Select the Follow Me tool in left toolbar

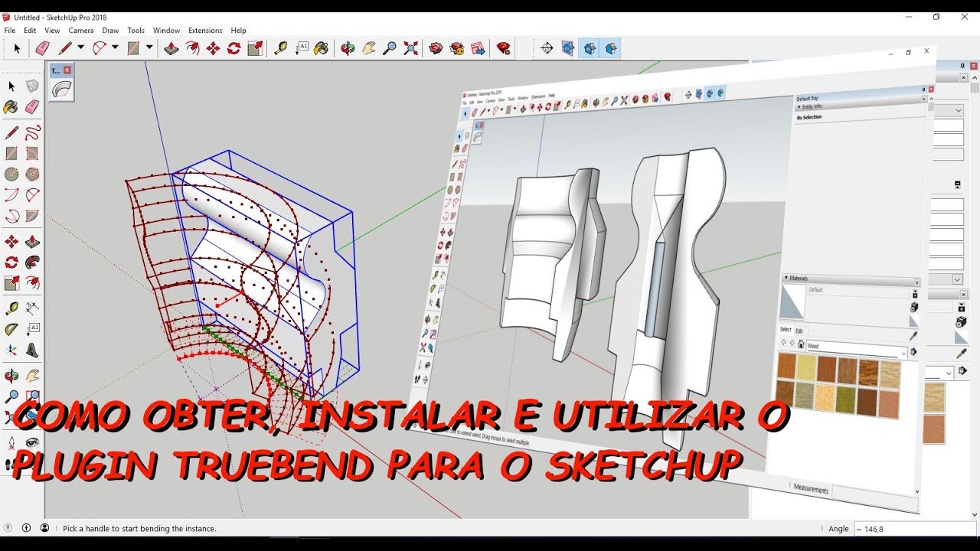32,262
